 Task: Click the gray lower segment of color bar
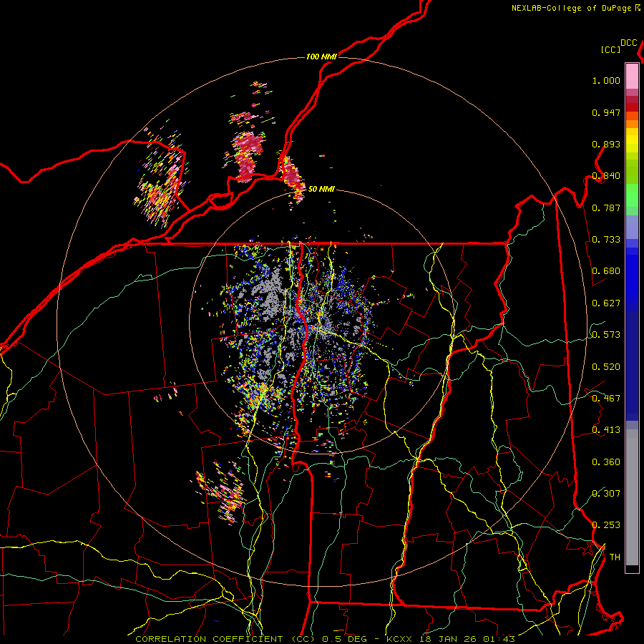pos(632,497)
